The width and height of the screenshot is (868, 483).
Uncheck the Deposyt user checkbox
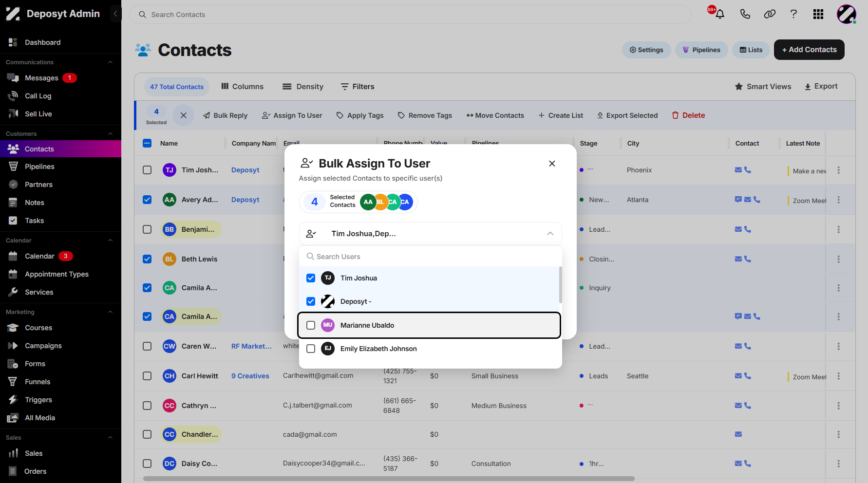tap(311, 301)
